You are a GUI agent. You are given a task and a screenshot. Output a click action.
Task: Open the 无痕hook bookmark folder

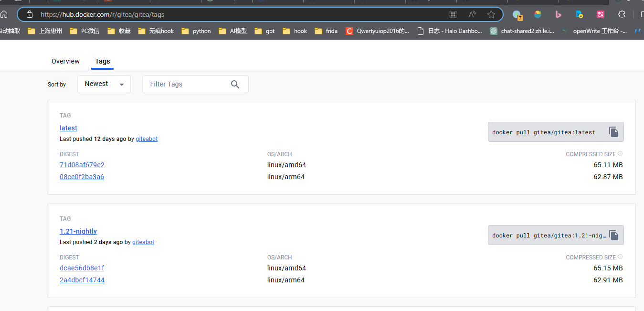tap(156, 31)
